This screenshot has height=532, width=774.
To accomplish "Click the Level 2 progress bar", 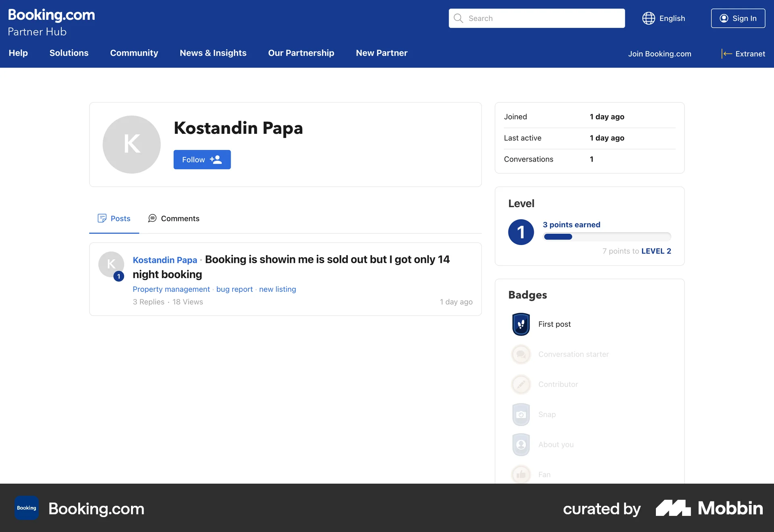I will 607,237.
